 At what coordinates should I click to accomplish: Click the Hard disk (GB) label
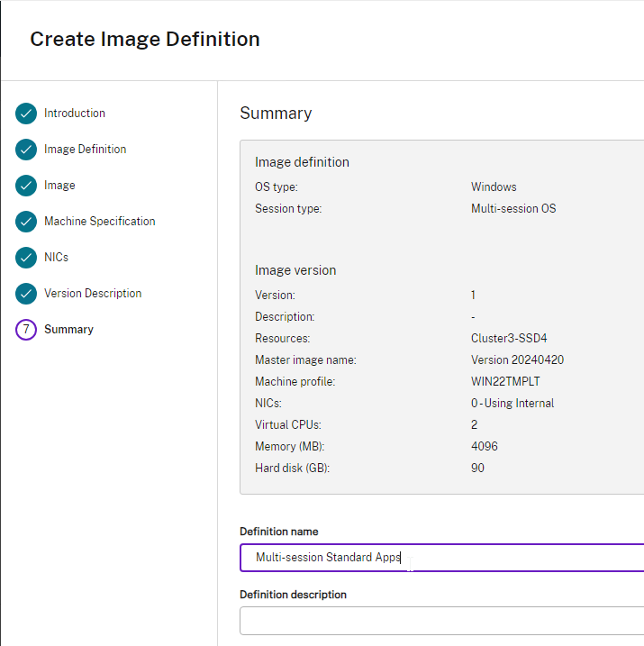tap(293, 468)
